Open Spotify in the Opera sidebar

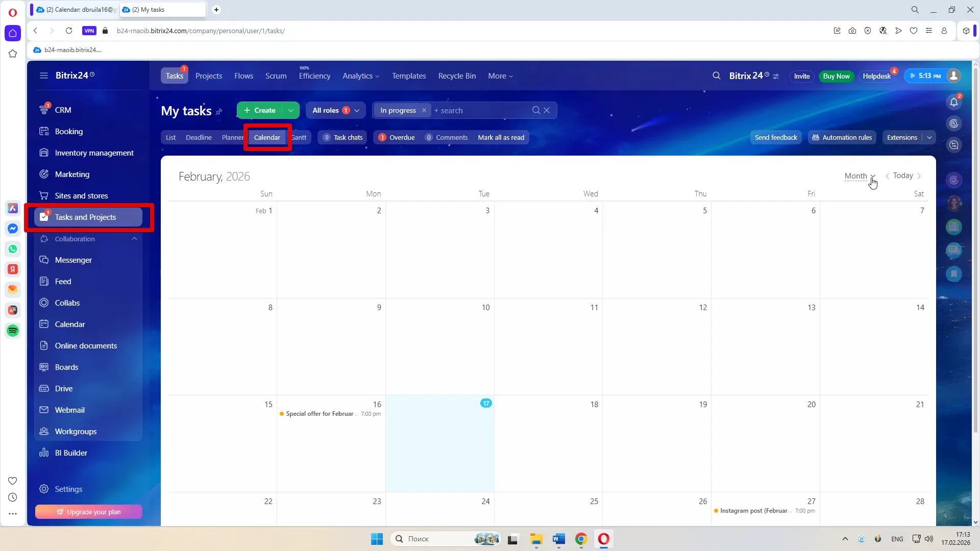13,331
